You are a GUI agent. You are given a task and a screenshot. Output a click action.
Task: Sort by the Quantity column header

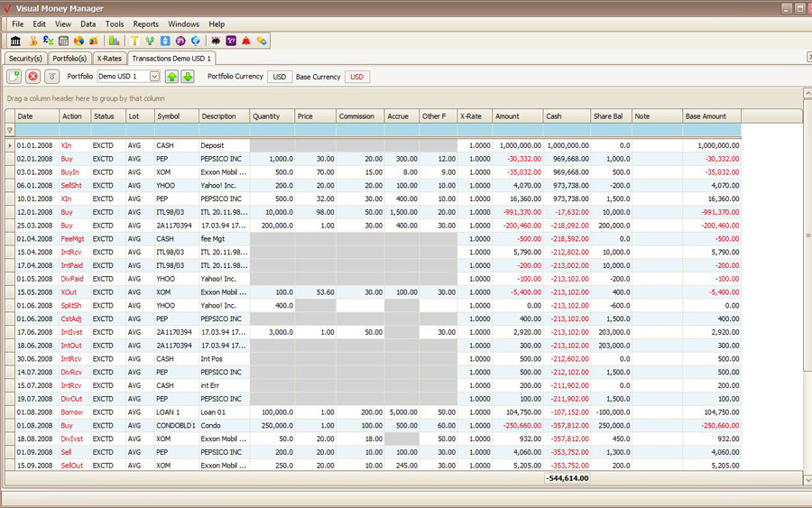pos(272,116)
